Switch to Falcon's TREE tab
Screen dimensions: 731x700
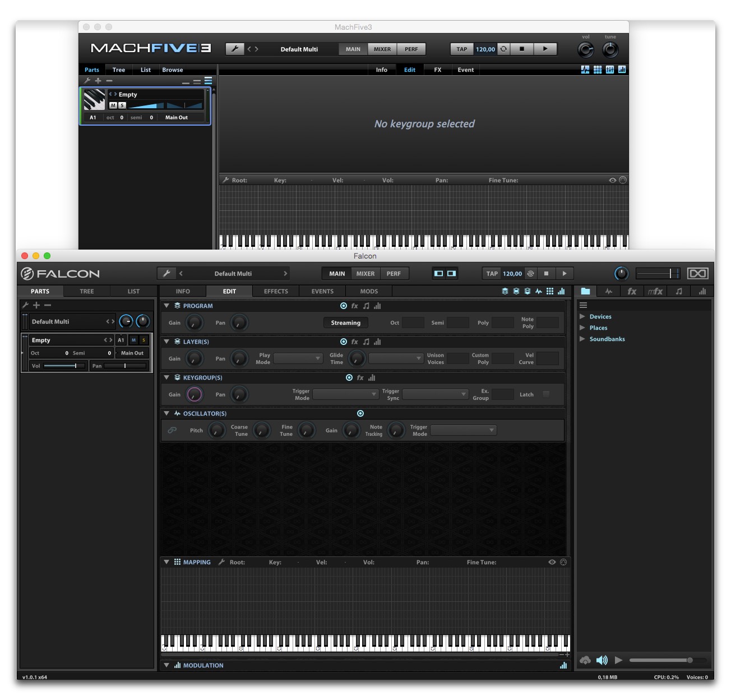[87, 291]
